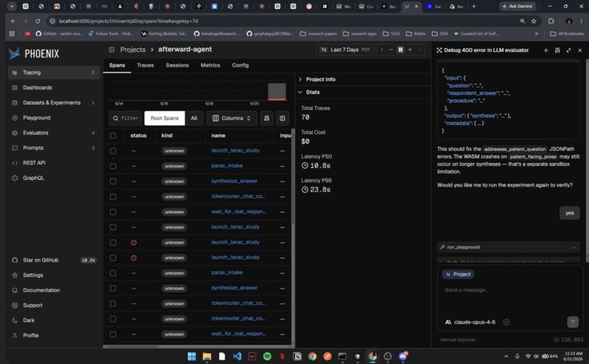This screenshot has height=364, width=589.
Task: Toggle pause on live streaming
Action: point(400,50)
